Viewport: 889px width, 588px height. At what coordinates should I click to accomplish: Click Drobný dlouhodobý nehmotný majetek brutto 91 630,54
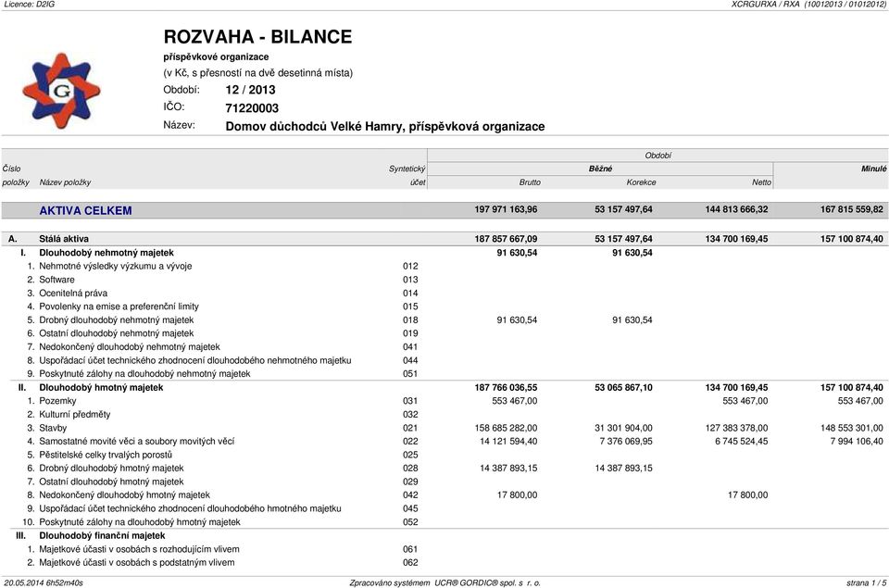point(517,319)
